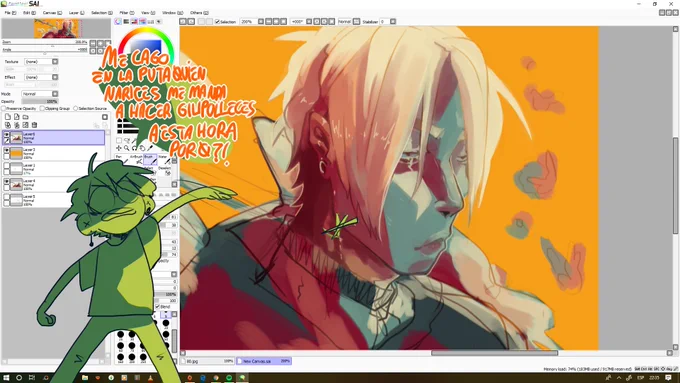This screenshot has height=383, width=680.
Task: Hide Layer 6 with its eye toggle
Action: pos(7,135)
